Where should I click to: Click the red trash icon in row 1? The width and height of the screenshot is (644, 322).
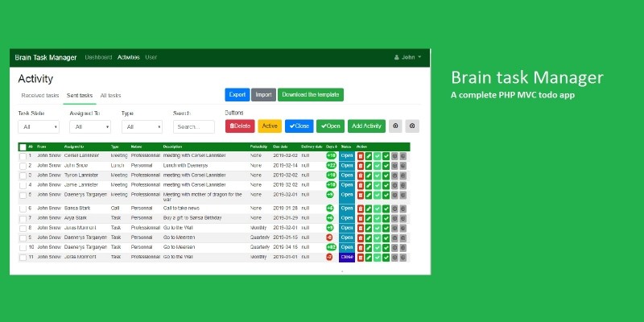pyautogui.click(x=361, y=155)
